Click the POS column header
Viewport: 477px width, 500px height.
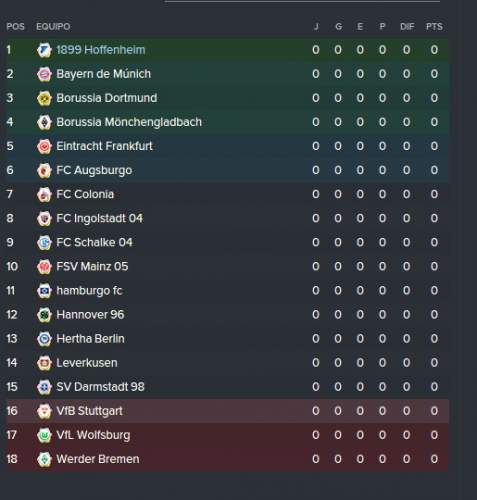15,27
